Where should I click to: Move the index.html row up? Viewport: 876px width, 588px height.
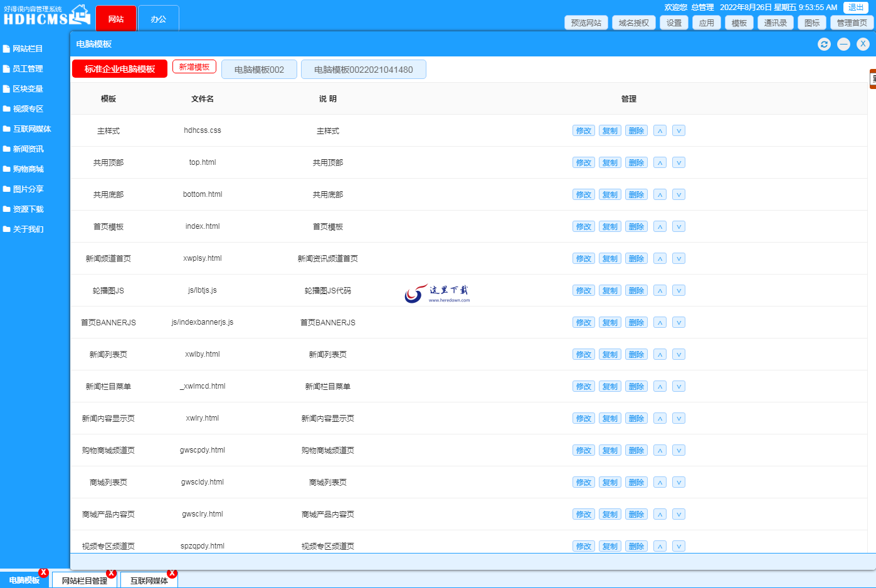click(x=660, y=226)
